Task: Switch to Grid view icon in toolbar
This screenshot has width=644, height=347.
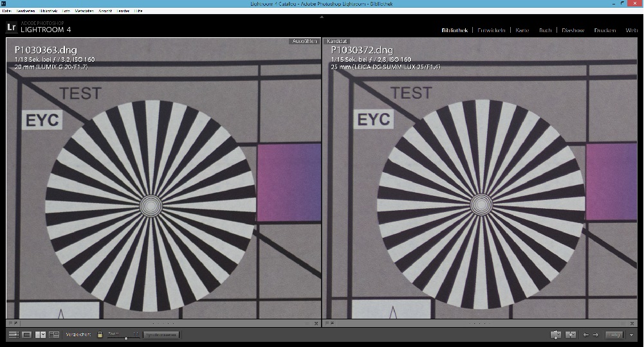Action: coord(13,335)
